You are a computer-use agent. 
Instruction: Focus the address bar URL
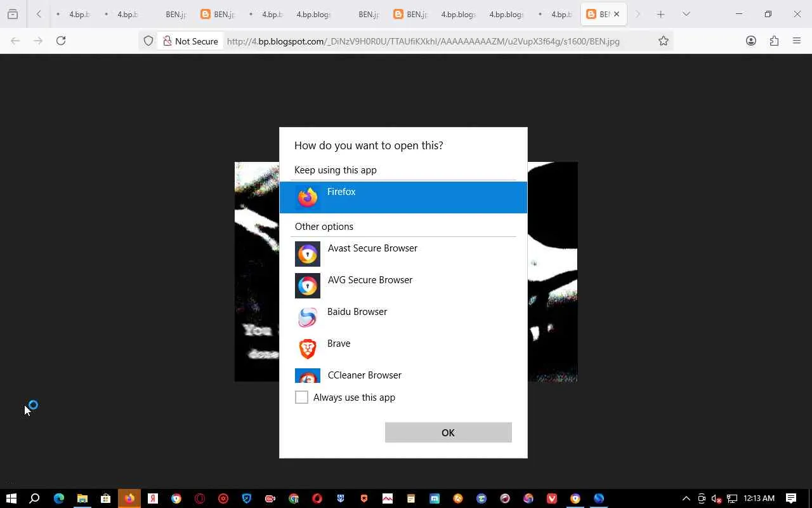pyautogui.click(x=423, y=41)
